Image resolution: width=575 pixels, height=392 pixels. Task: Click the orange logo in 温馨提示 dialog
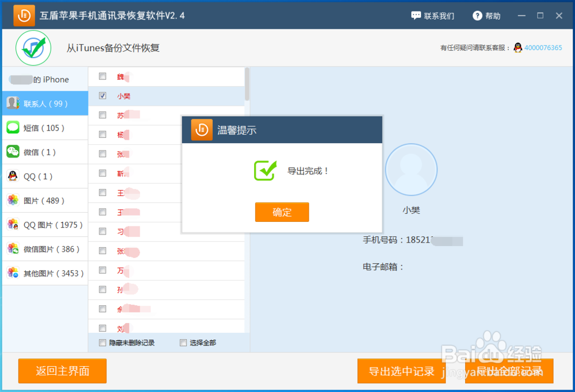click(x=202, y=130)
